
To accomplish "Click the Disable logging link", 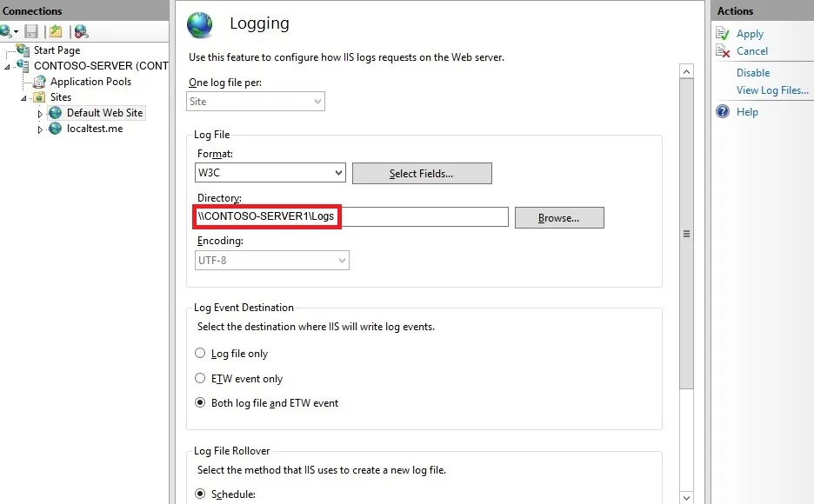I will [x=753, y=73].
